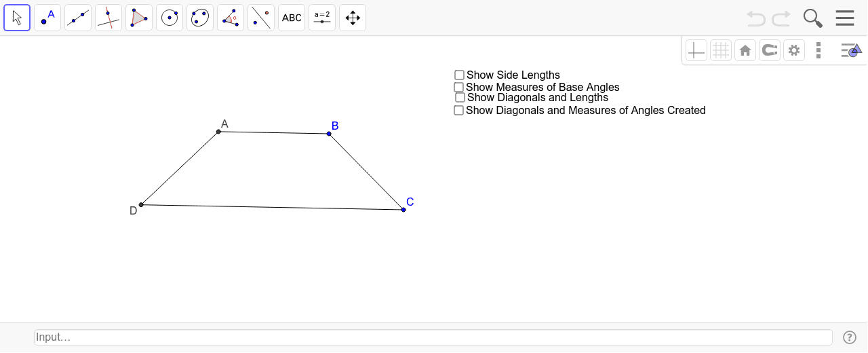The height and width of the screenshot is (353, 868).
Task: Select the Polygon tool
Action: click(x=139, y=18)
